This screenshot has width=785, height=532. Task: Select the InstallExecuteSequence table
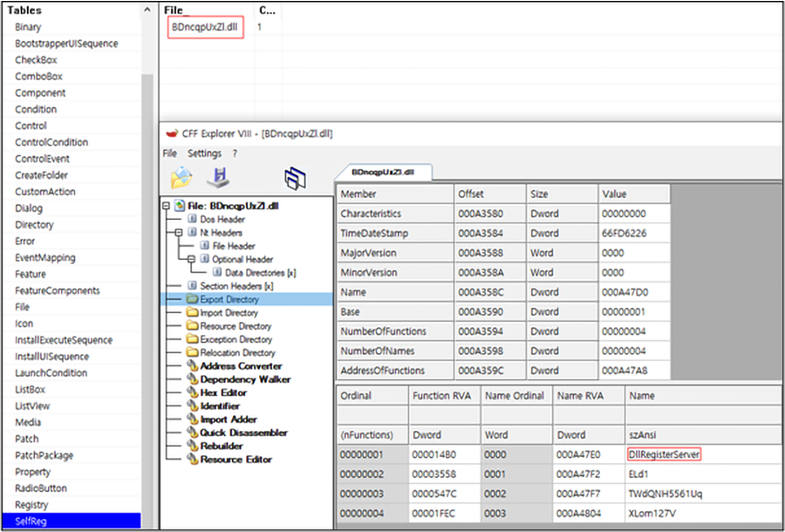tap(72, 340)
